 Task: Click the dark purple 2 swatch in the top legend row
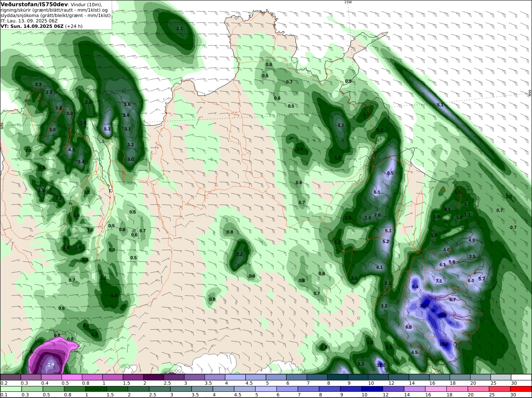pyautogui.click(x=153, y=377)
